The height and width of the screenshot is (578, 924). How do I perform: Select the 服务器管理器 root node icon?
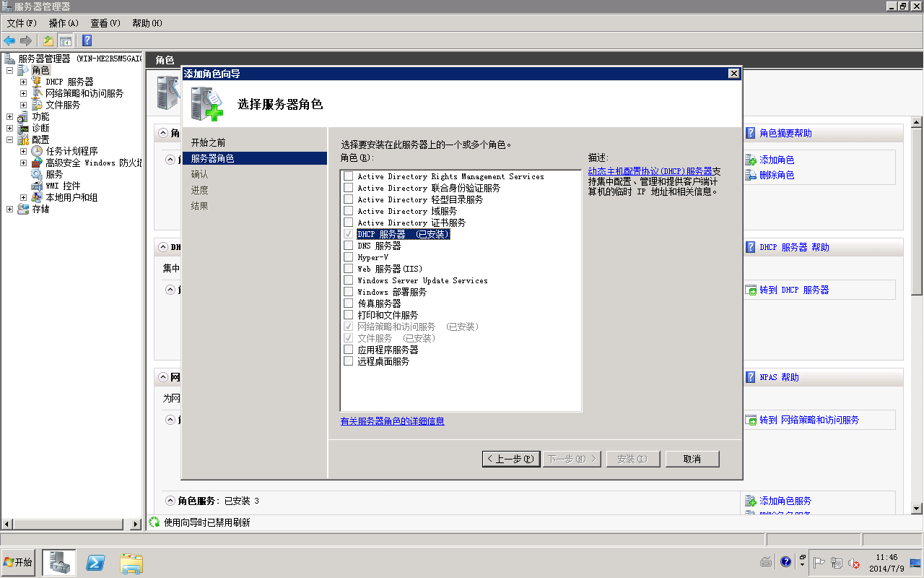point(10,59)
